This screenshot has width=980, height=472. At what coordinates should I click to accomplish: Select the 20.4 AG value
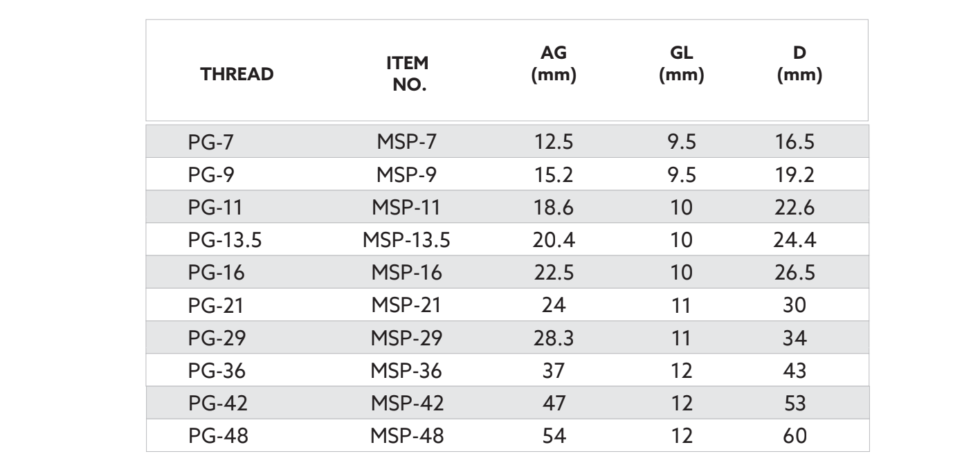553,240
